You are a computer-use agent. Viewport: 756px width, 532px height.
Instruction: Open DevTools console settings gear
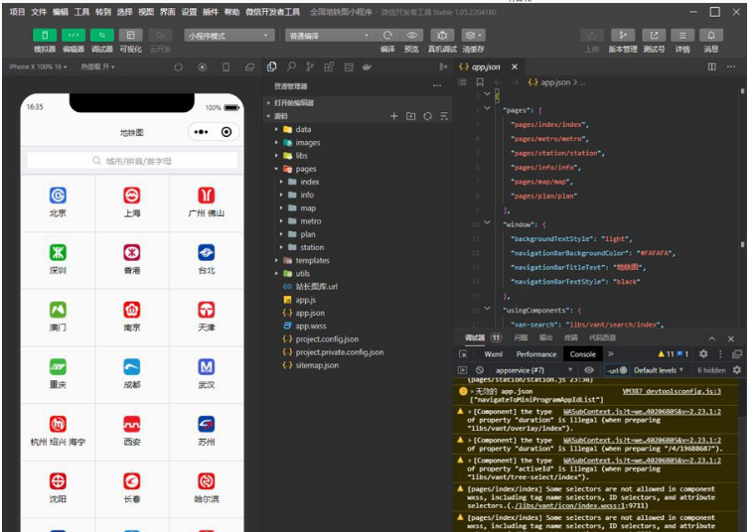click(736, 370)
